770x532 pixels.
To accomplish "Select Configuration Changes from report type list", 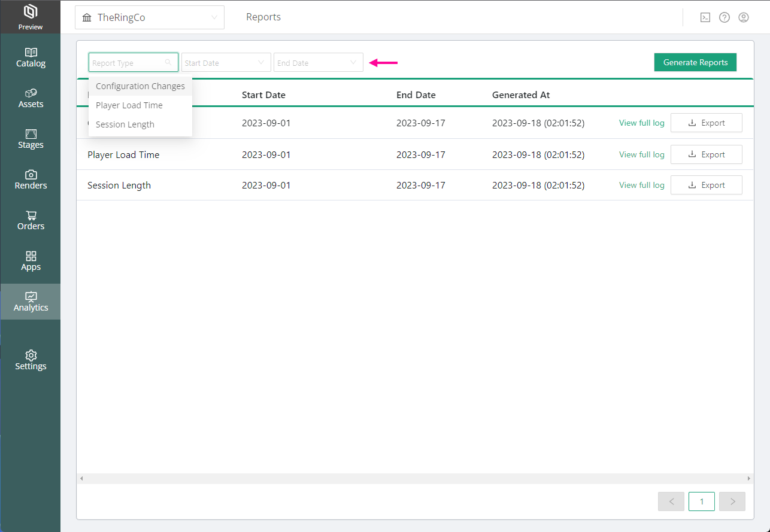I will click(x=140, y=86).
